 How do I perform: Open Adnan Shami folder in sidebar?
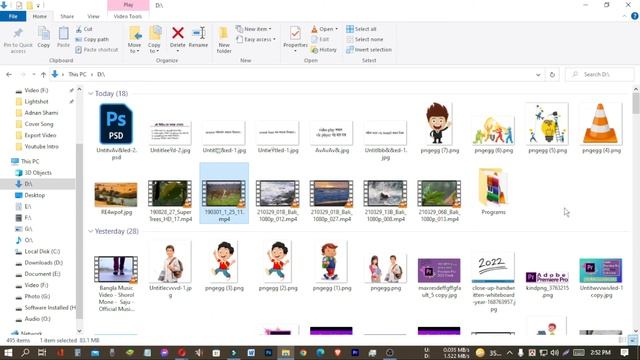[41, 113]
